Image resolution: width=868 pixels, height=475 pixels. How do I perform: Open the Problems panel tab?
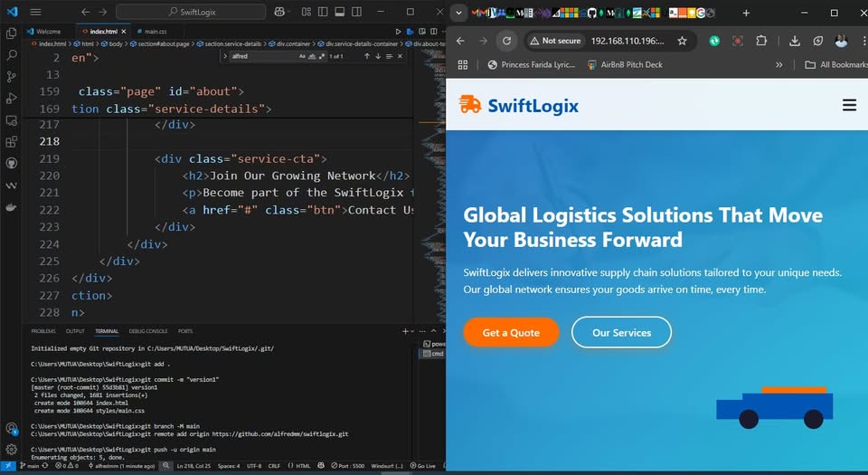pos(43,331)
